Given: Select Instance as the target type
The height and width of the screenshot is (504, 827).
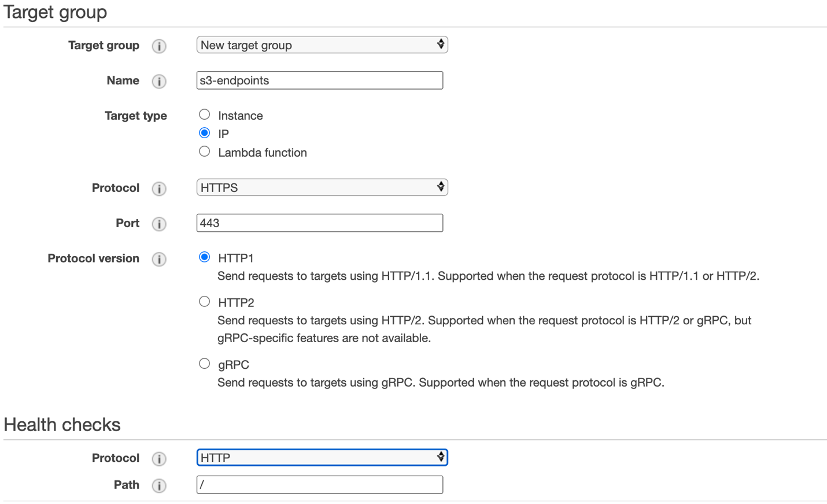Looking at the screenshot, I should tap(204, 114).
